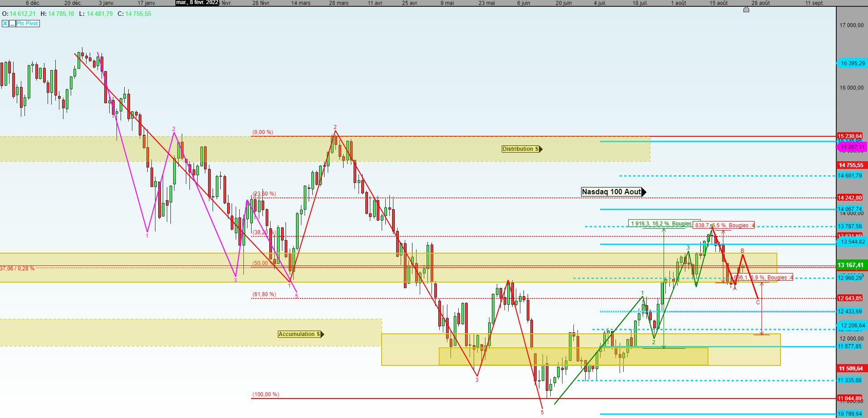Click the 20 déc. date on the time axis
The width and height of the screenshot is (868, 418).
click(x=73, y=3)
